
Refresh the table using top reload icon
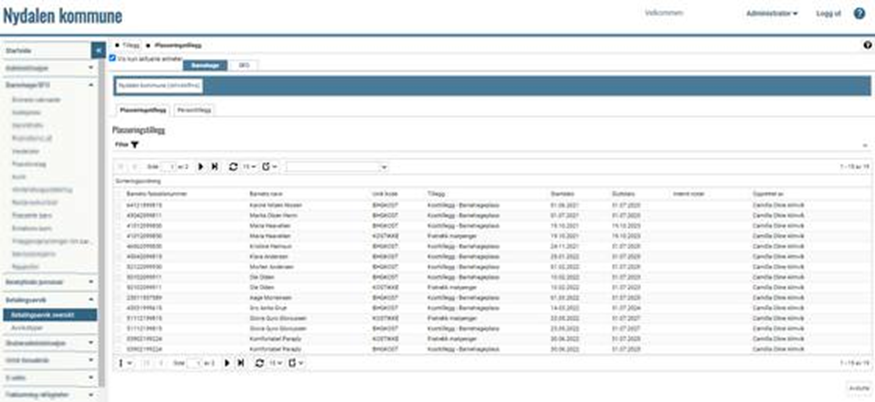233,166
